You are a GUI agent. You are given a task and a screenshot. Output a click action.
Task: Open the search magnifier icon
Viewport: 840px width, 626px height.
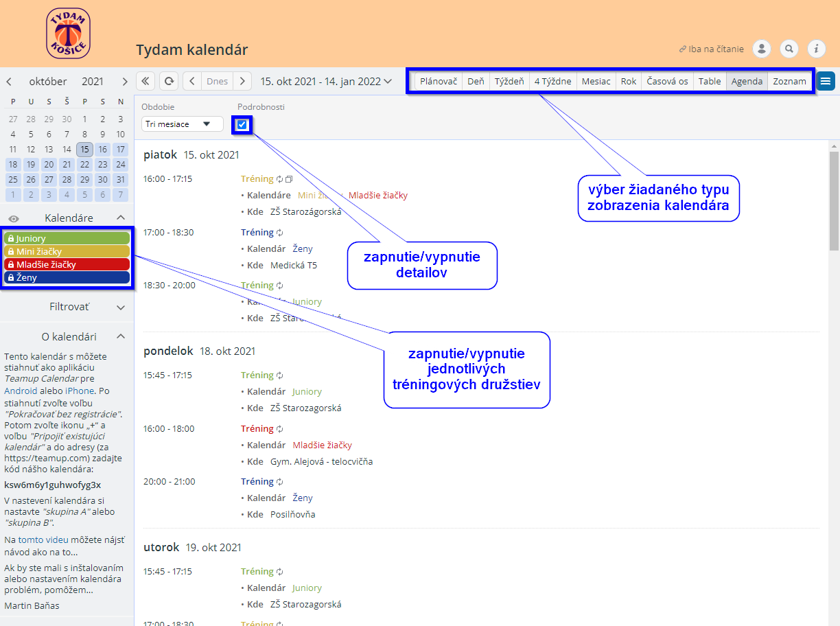[x=789, y=49]
